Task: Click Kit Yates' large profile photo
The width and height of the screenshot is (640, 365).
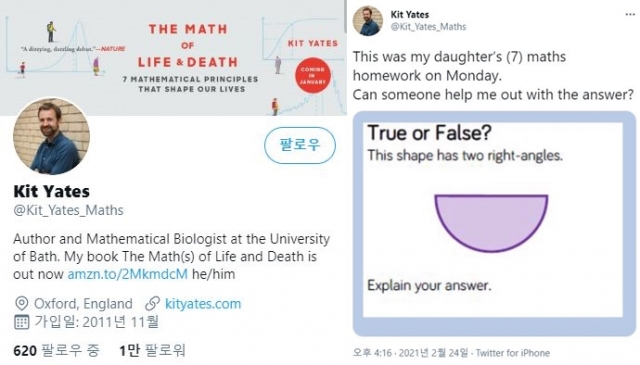Action: tap(51, 136)
